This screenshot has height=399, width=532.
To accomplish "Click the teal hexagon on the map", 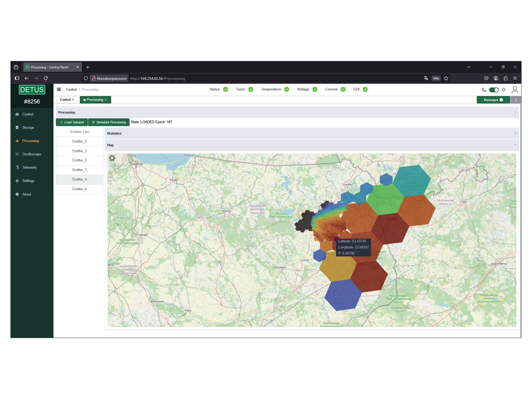I will pyautogui.click(x=412, y=181).
